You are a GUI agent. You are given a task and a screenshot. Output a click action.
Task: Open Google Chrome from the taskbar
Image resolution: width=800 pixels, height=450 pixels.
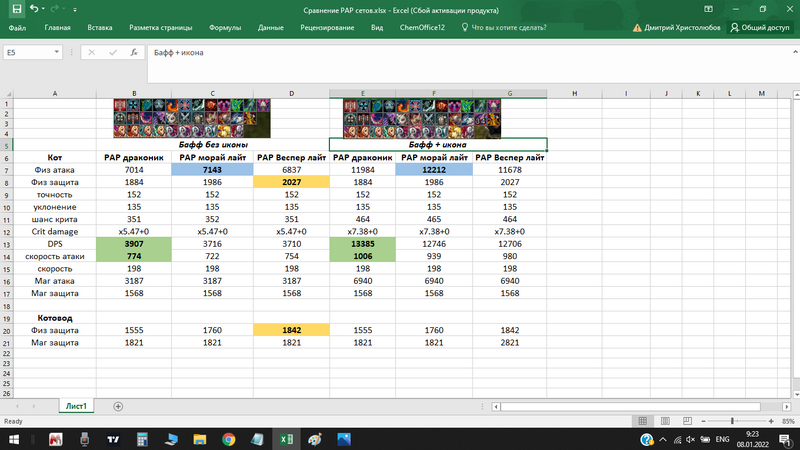click(x=228, y=439)
